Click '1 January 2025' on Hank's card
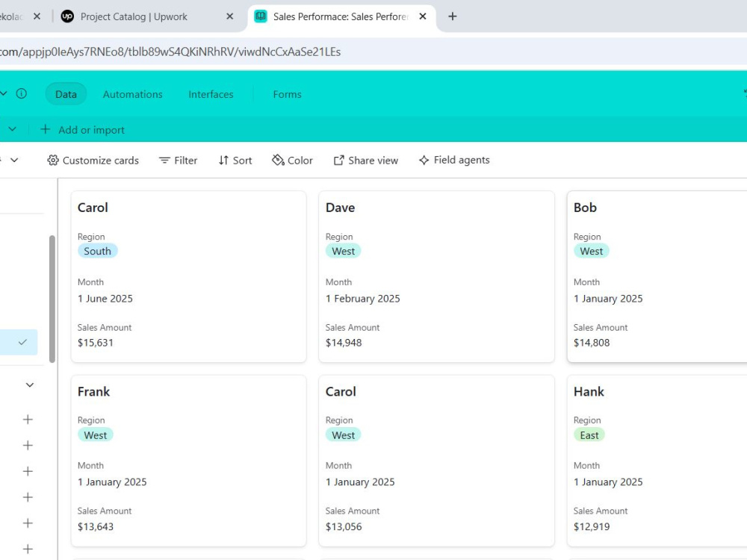The image size is (747, 560). pos(608,482)
